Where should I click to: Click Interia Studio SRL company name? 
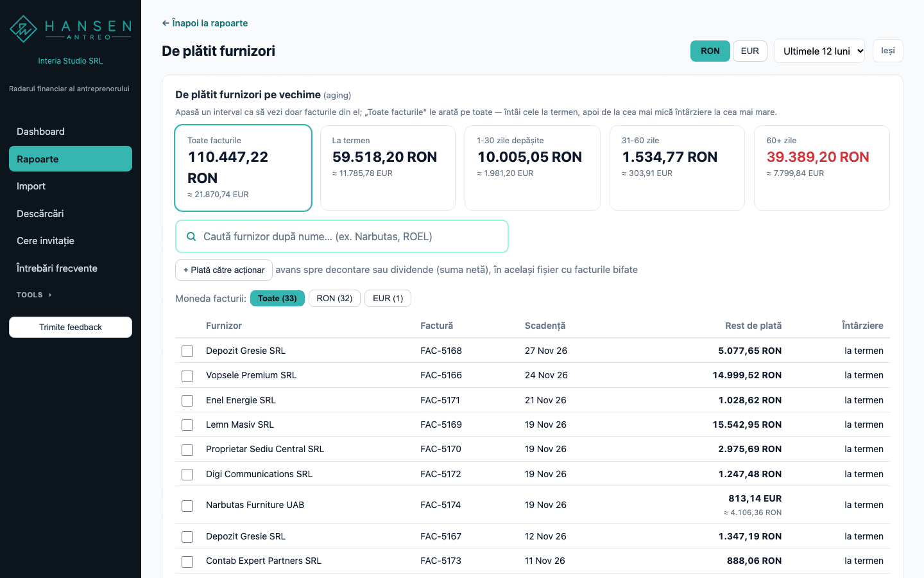(x=71, y=61)
